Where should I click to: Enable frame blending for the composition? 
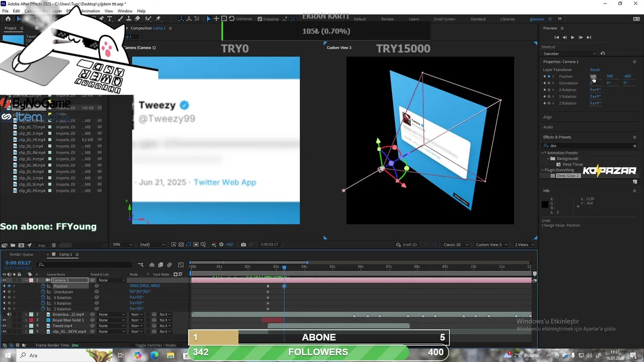coord(160,265)
